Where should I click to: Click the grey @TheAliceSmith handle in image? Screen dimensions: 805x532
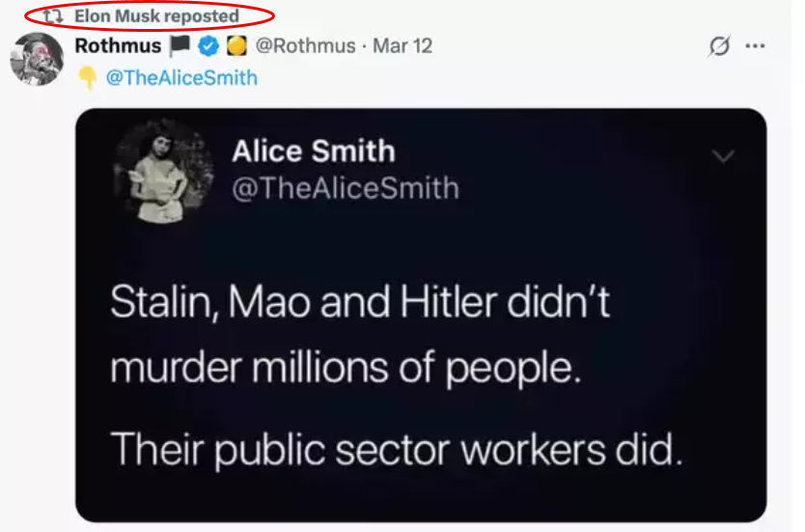coord(345,188)
